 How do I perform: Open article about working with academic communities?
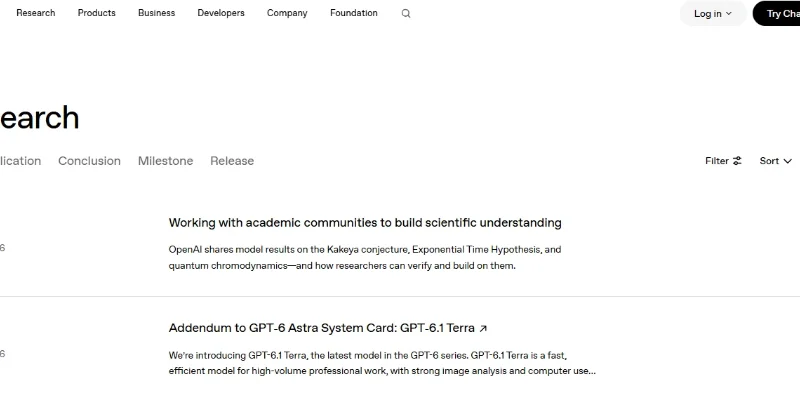pyautogui.click(x=365, y=223)
